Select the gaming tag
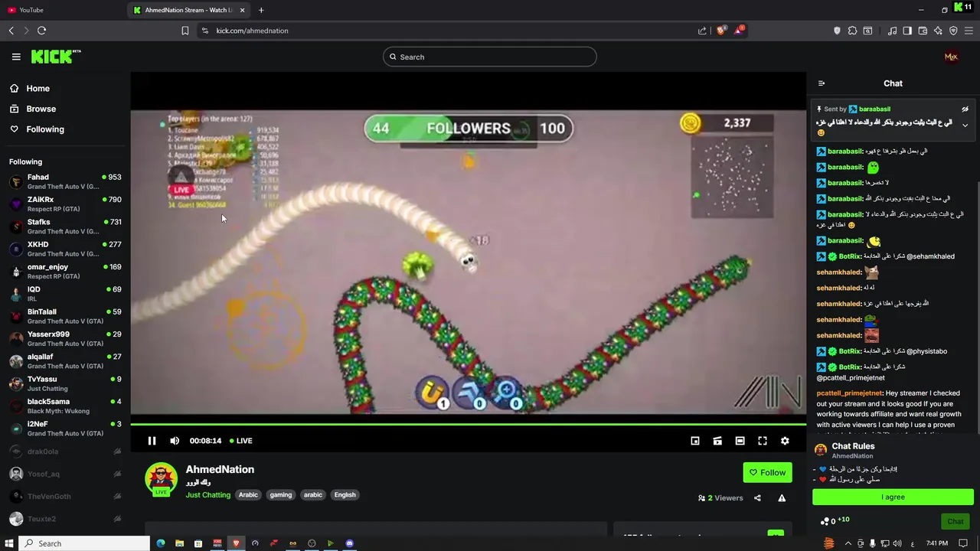 click(x=280, y=495)
